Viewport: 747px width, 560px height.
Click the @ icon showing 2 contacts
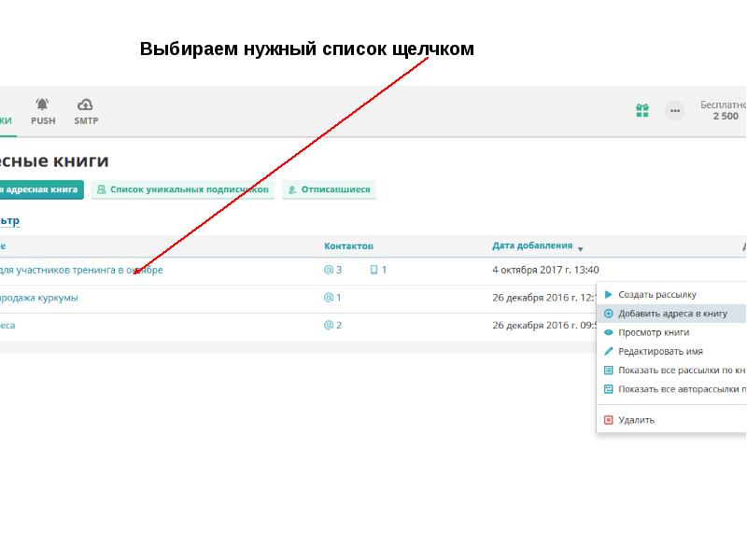pos(328,325)
